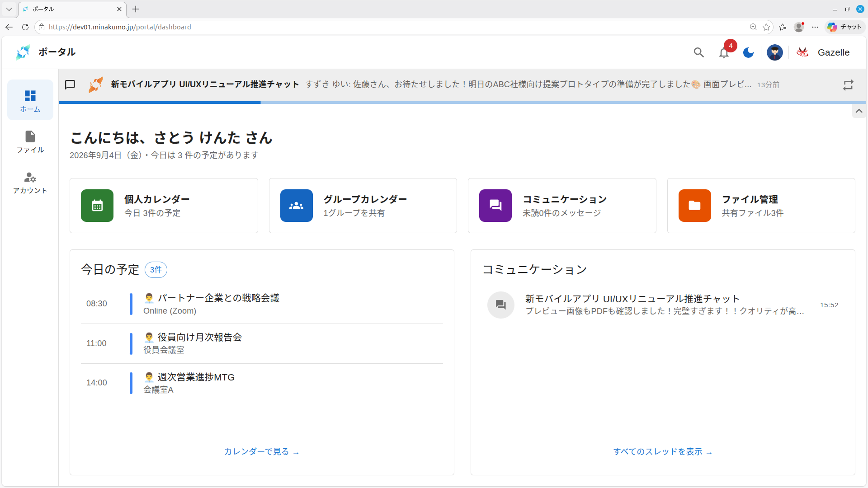The height and width of the screenshot is (488, 868).
Task: Go back with the browser back arrow
Action: pos(9,27)
